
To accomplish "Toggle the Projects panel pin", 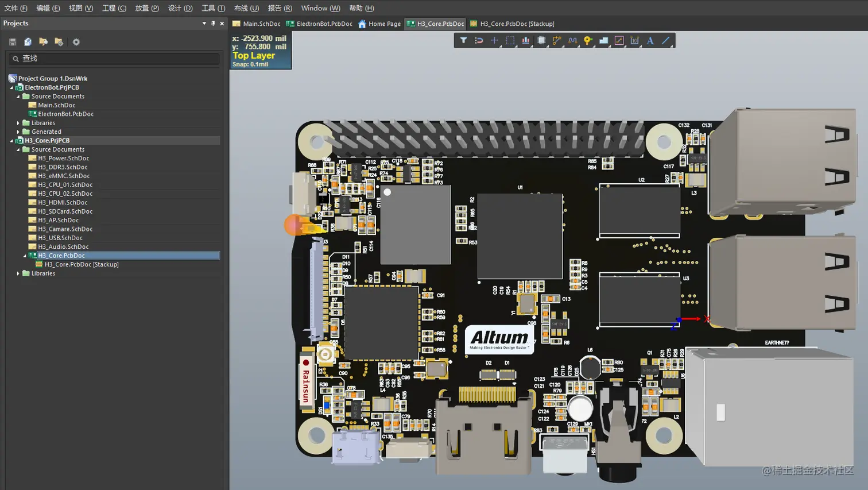I will click(x=213, y=24).
